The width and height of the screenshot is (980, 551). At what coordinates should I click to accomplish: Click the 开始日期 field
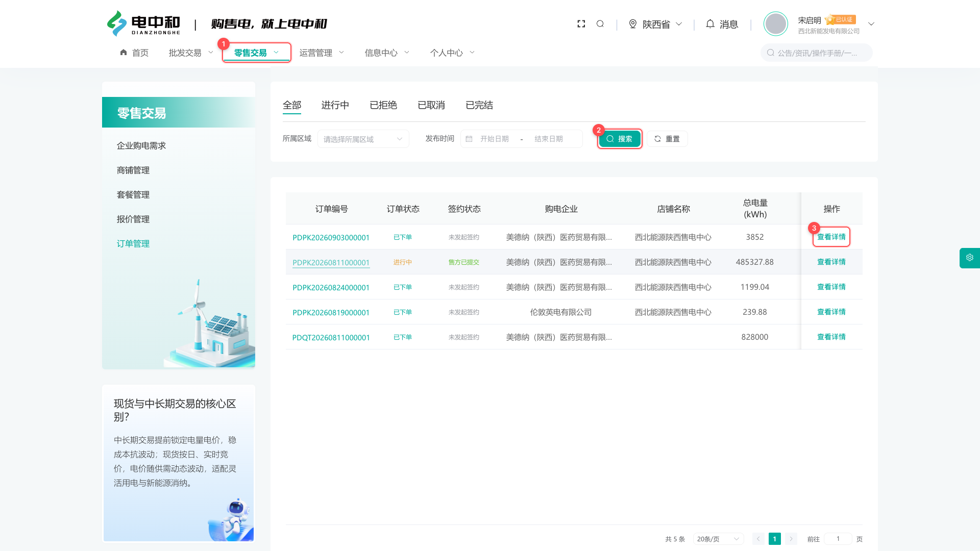coord(494,139)
